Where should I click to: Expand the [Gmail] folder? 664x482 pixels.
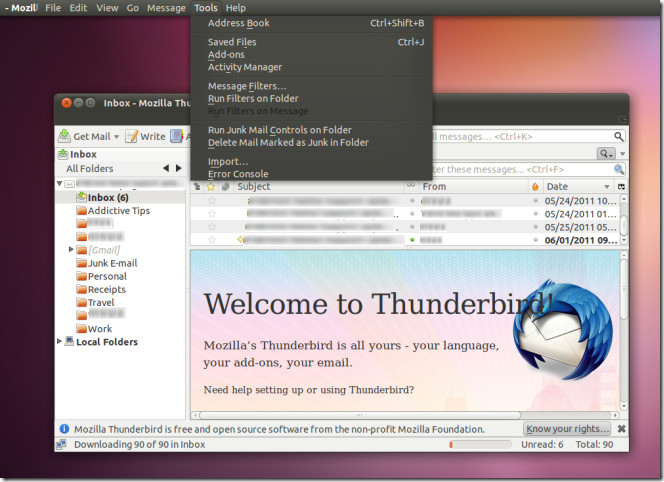click(71, 249)
